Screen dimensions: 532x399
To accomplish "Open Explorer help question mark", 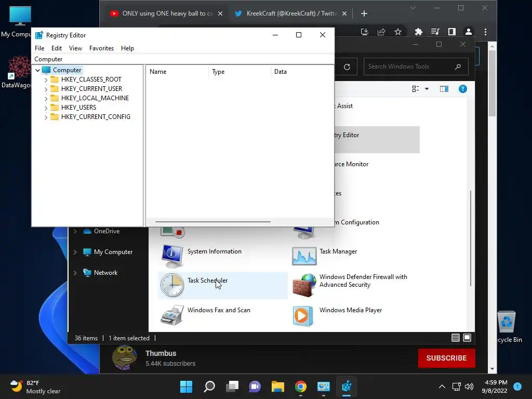I will pos(463,89).
